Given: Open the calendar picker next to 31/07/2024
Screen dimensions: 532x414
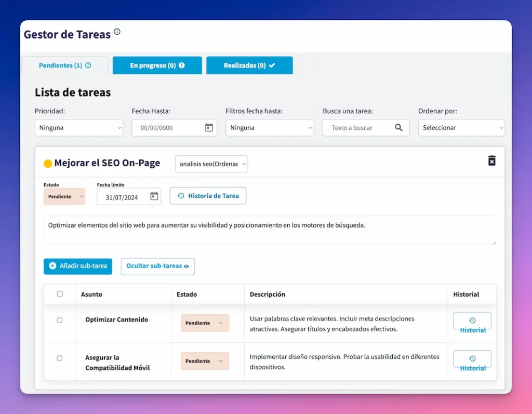Looking at the screenshot, I should pyautogui.click(x=154, y=196).
